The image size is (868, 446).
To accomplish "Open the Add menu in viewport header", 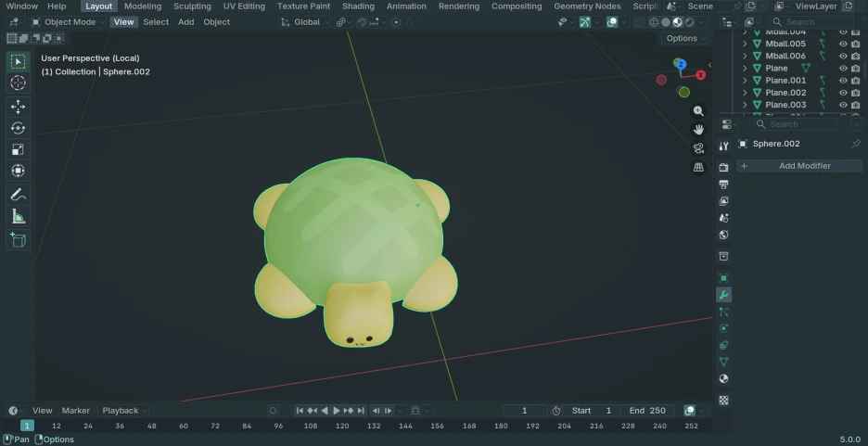I will tap(185, 22).
